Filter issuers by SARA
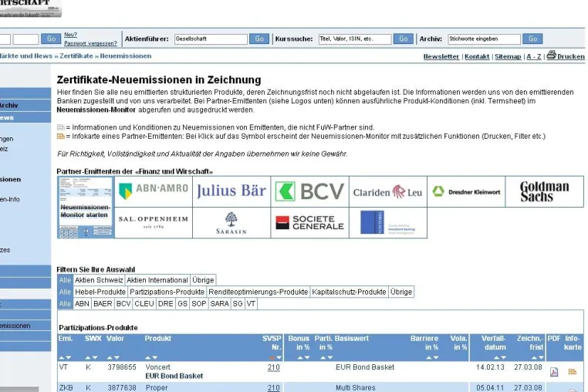588x392 pixels. [219, 304]
